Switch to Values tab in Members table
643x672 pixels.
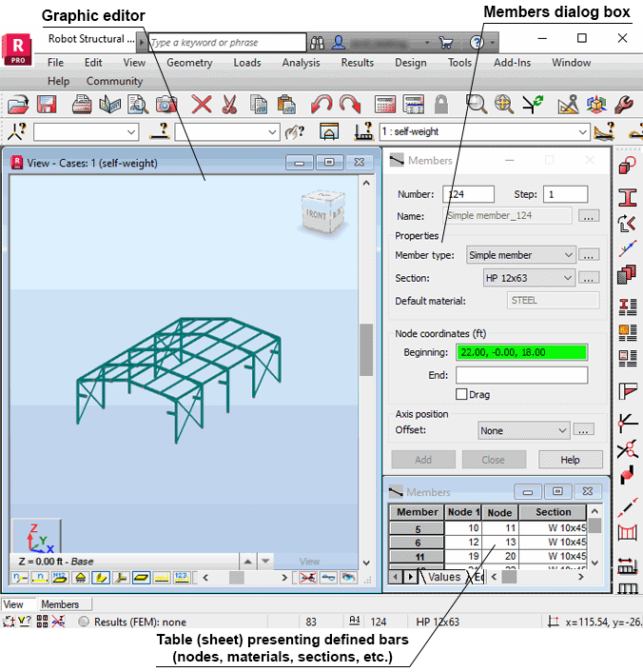[x=444, y=577]
